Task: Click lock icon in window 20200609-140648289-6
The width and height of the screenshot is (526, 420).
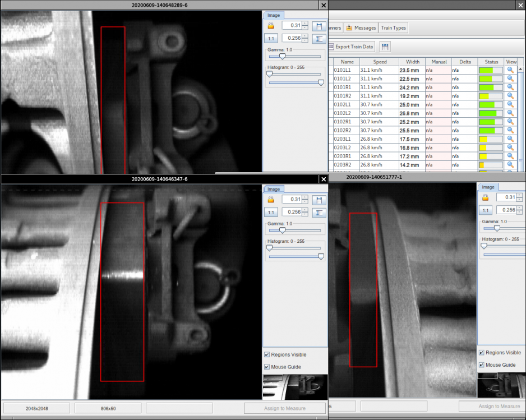Action: (271, 26)
